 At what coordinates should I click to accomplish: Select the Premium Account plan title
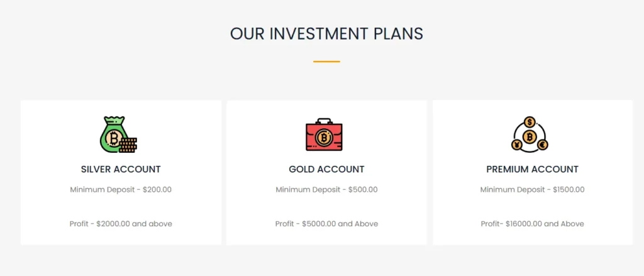(532, 169)
